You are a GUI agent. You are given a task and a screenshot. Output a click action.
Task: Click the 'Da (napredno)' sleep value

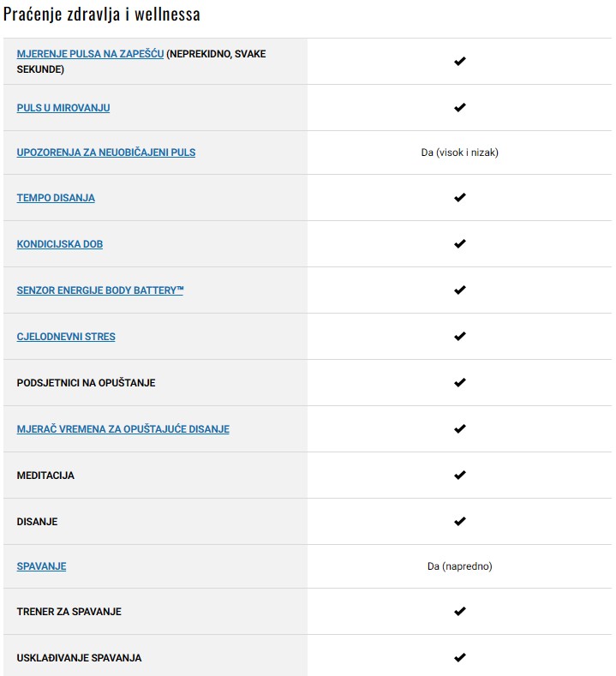pyautogui.click(x=460, y=566)
